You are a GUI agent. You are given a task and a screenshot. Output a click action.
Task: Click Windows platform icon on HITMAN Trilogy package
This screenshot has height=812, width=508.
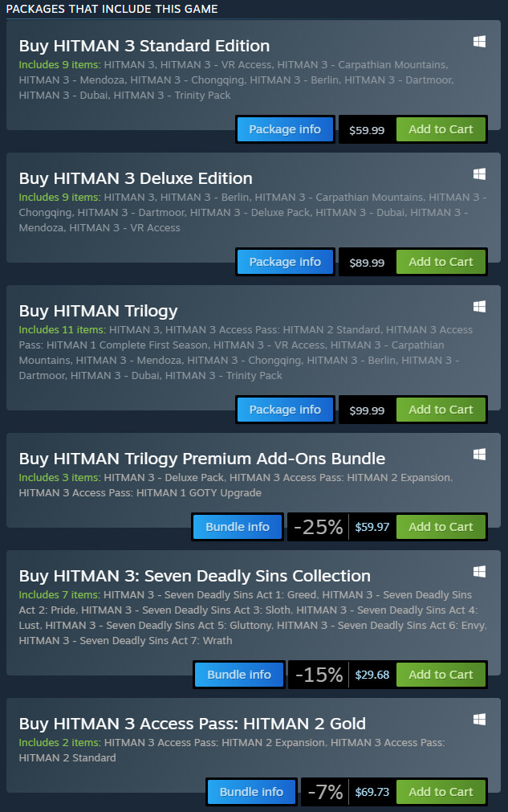point(479,306)
